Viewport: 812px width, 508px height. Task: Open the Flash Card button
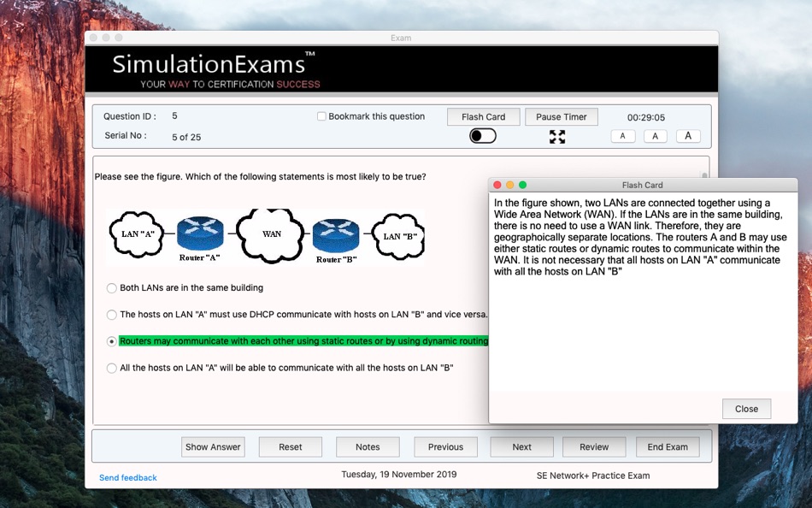tap(483, 116)
